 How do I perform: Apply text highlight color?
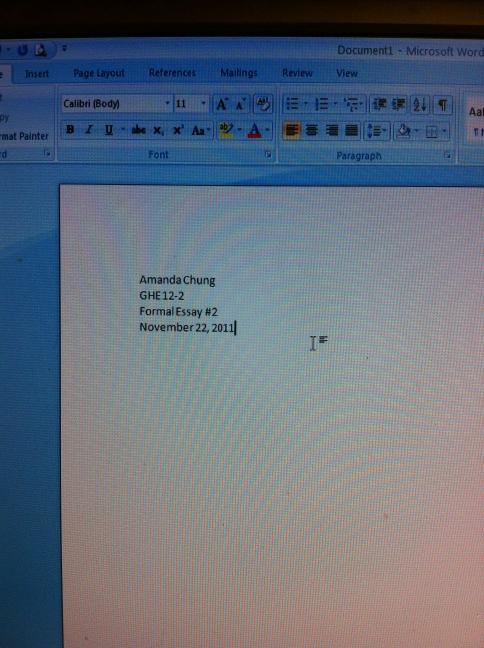(x=226, y=131)
